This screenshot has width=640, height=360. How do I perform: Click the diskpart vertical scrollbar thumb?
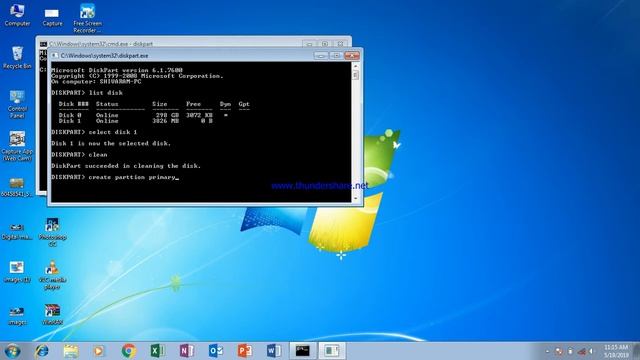coord(356,75)
